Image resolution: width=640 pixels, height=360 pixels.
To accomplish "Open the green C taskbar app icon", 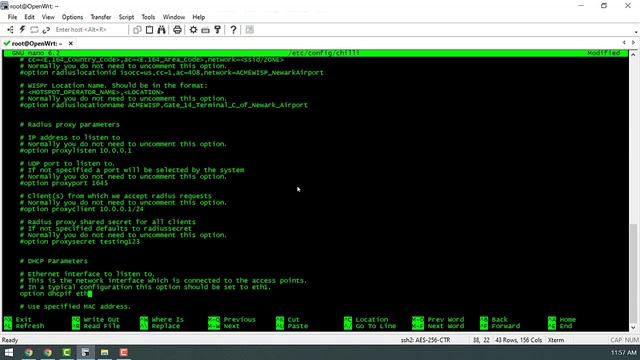I will (67, 352).
